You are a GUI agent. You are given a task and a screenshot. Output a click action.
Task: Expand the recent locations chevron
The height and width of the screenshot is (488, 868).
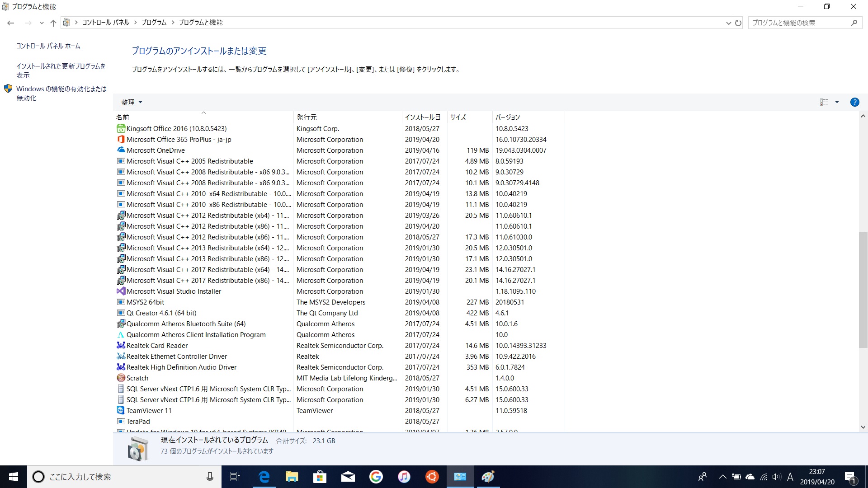point(42,23)
